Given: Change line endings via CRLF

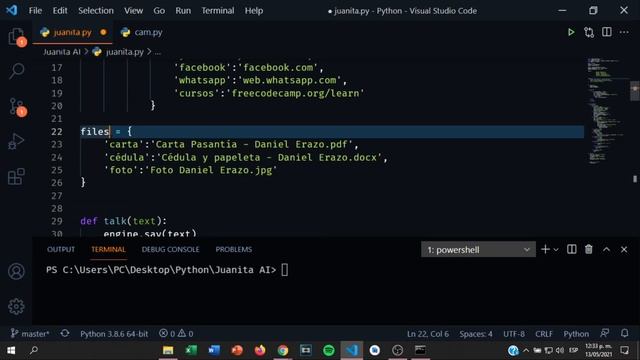Looking at the screenshot, I should tap(544, 333).
